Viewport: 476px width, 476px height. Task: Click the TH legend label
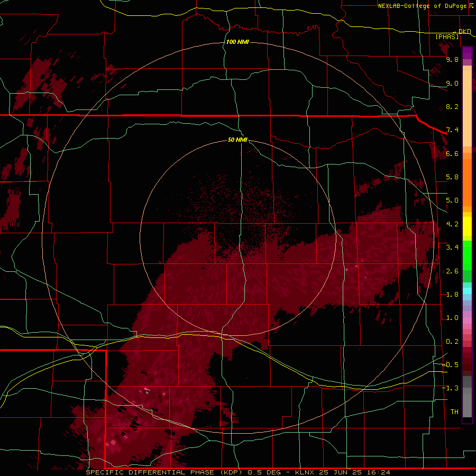pos(454,412)
